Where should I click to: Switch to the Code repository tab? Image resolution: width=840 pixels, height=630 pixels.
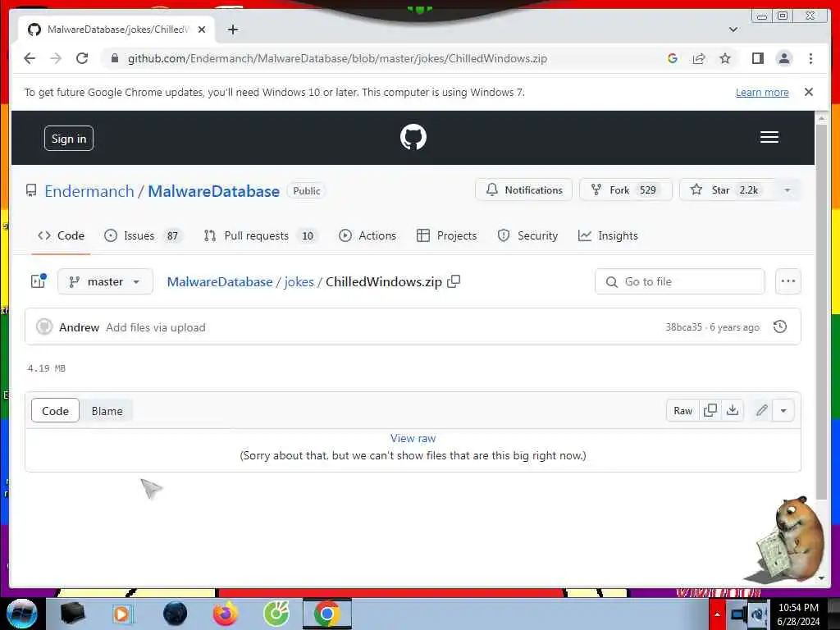(x=61, y=235)
